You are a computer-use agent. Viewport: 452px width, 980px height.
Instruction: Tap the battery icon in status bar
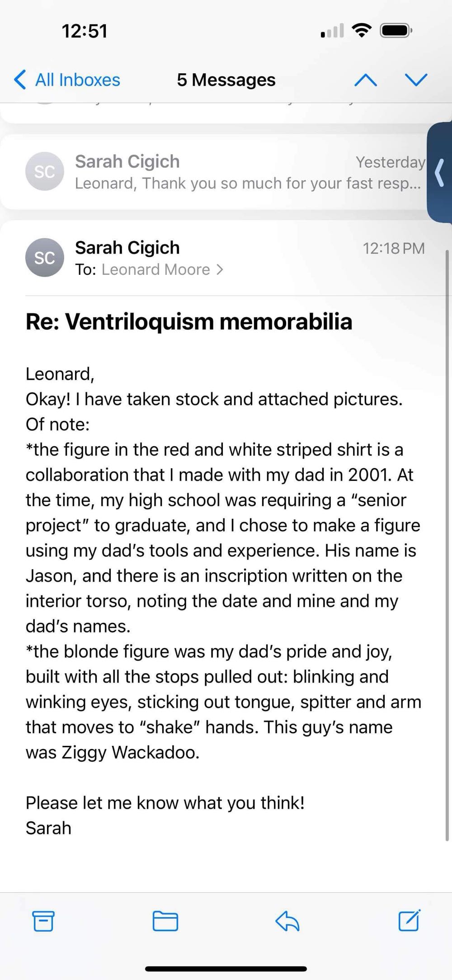[395, 31]
